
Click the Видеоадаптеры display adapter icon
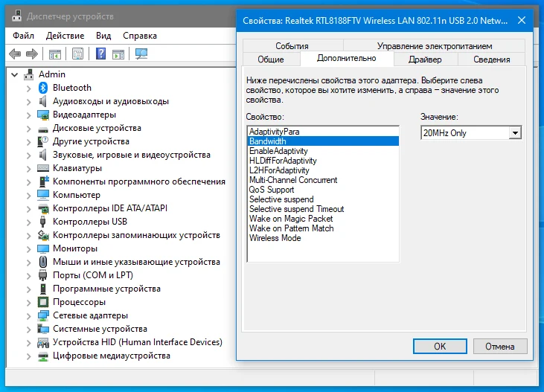click(x=43, y=115)
